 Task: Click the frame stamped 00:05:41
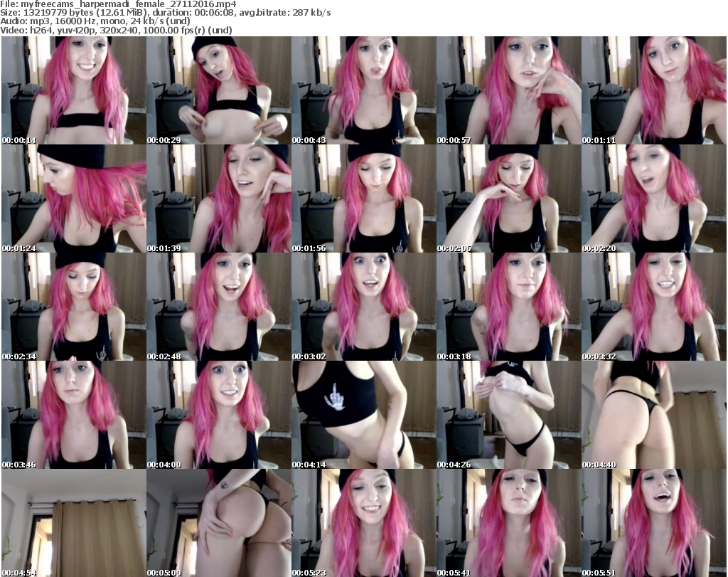tap(508, 523)
